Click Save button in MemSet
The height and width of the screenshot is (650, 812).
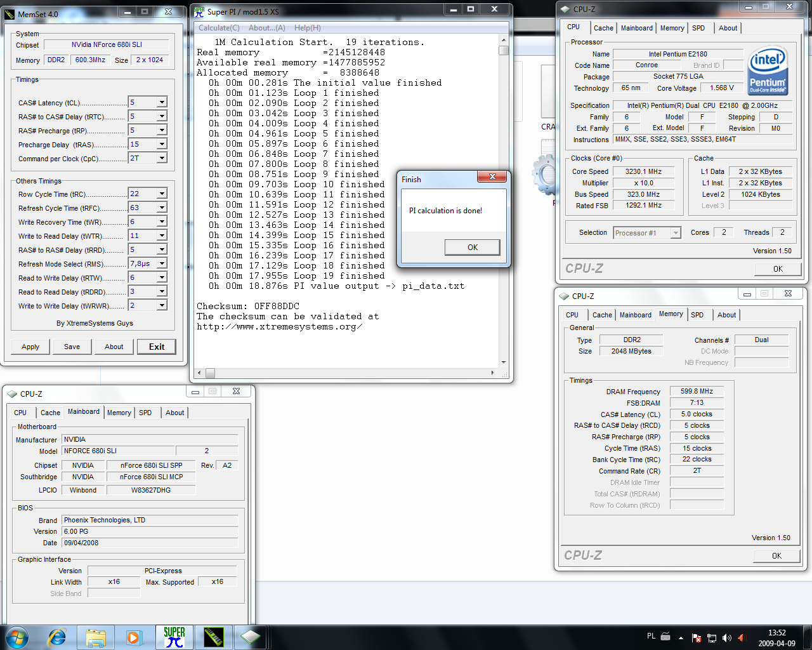coord(72,347)
